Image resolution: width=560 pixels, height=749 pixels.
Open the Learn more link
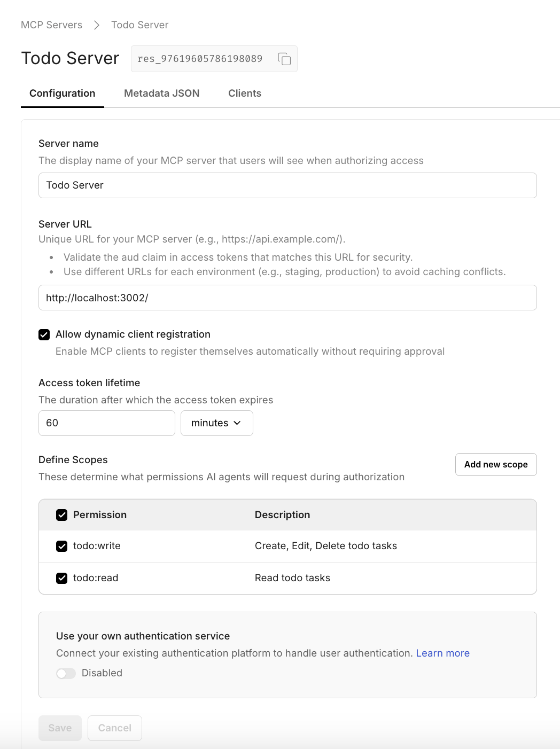tap(442, 653)
